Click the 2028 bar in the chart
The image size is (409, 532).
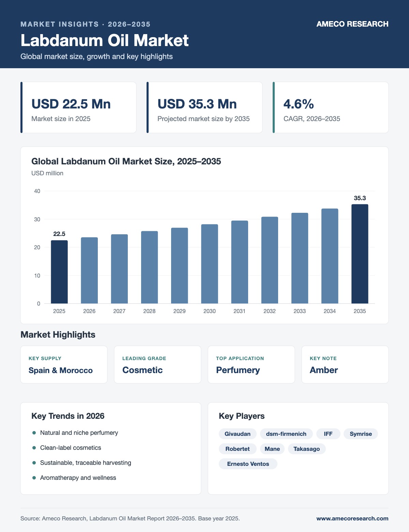tap(149, 267)
